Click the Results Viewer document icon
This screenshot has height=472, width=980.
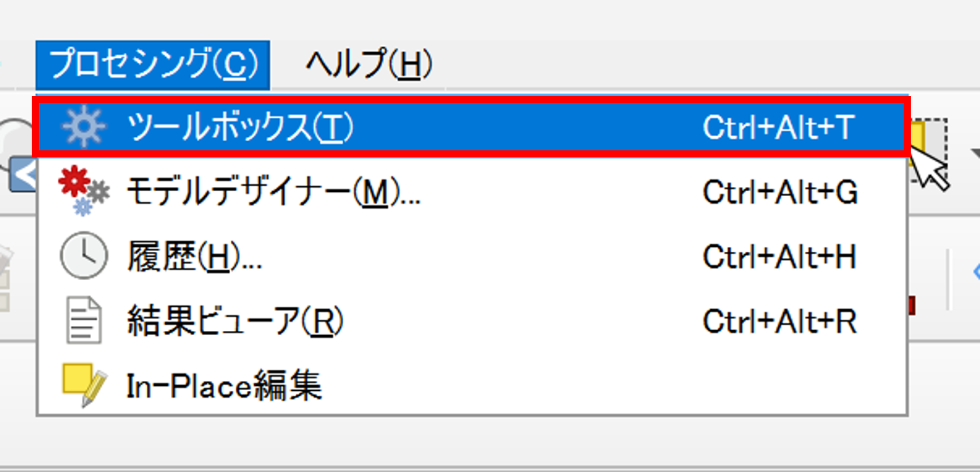pos(83,322)
